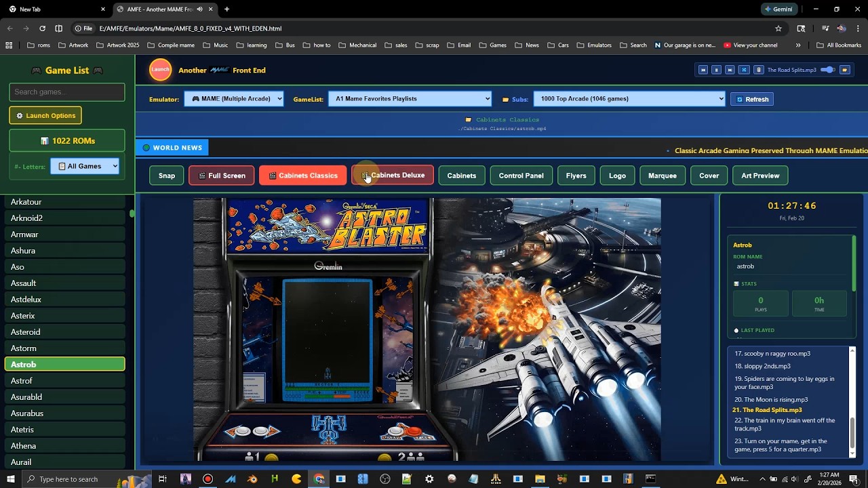Select Atetris in game list
Viewport: 868px width, 488px height.
(x=65, y=430)
